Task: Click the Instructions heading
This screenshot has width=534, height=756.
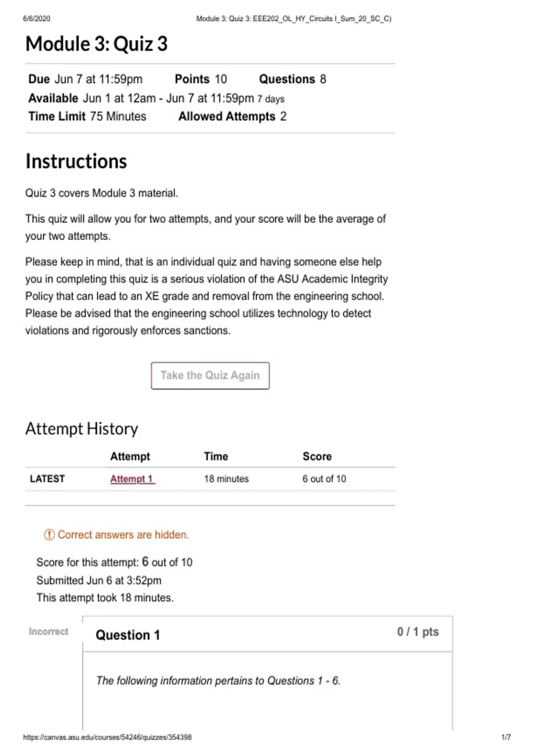Action: coord(76,161)
